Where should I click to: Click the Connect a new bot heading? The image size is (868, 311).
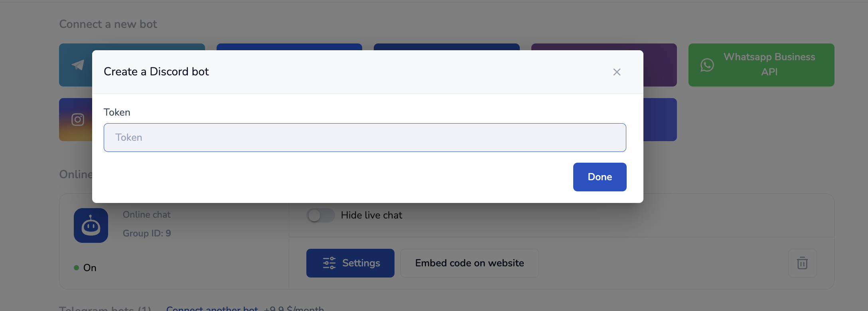pos(108,24)
